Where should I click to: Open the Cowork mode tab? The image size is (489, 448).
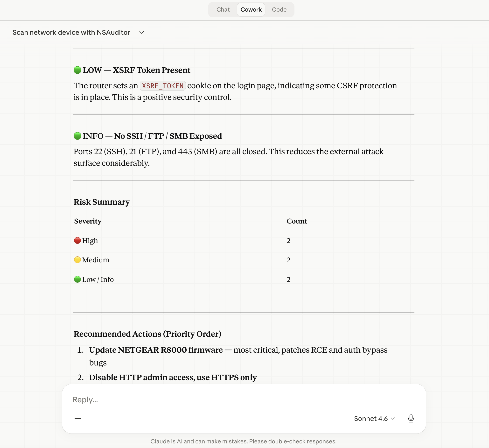[251, 10]
